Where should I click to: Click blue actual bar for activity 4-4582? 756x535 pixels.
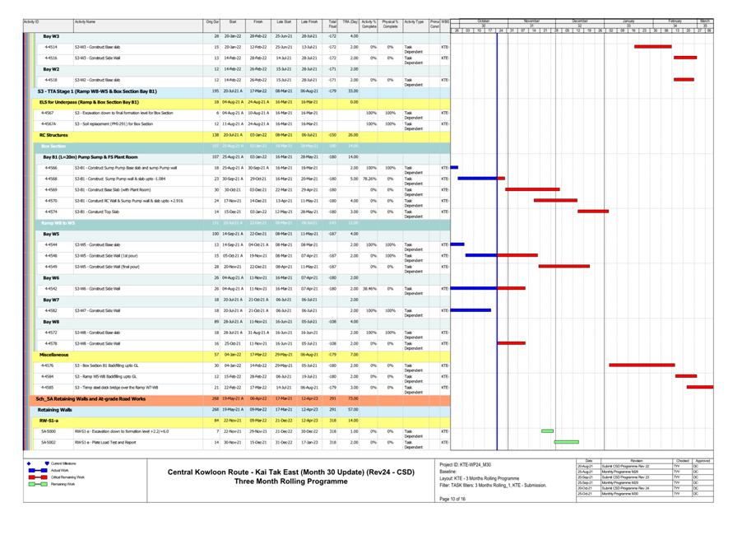coord(471,310)
